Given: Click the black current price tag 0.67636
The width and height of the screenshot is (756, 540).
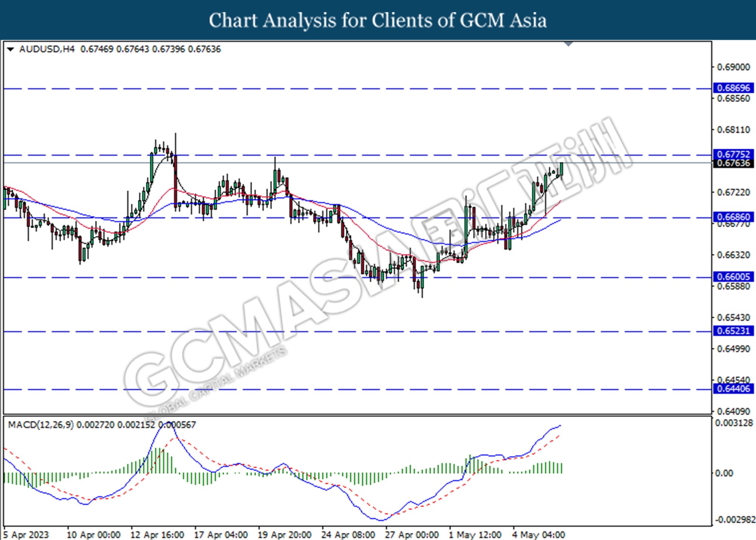Looking at the screenshot, I should pyautogui.click(x=733, y=163).
